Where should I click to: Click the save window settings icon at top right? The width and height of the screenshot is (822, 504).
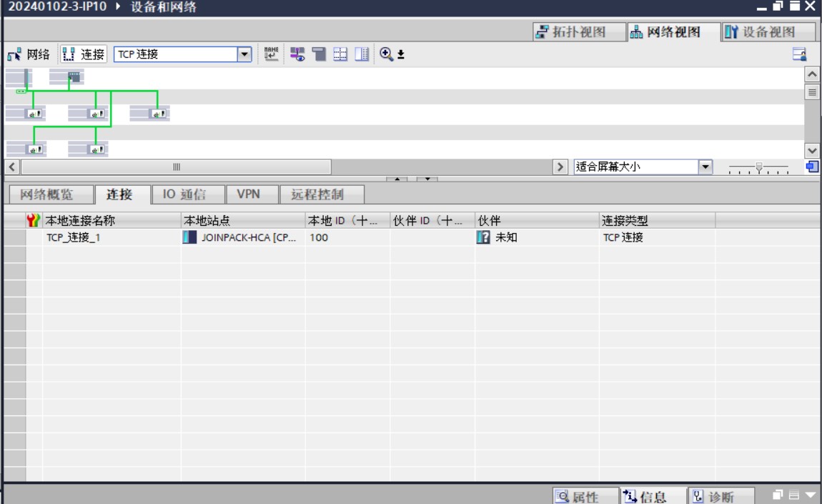(799, 54)
